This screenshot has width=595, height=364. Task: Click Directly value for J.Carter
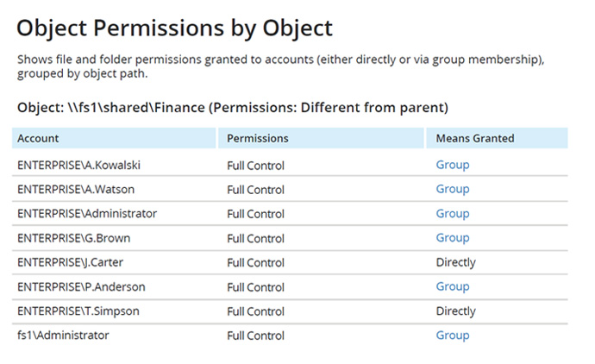(456, 262)
